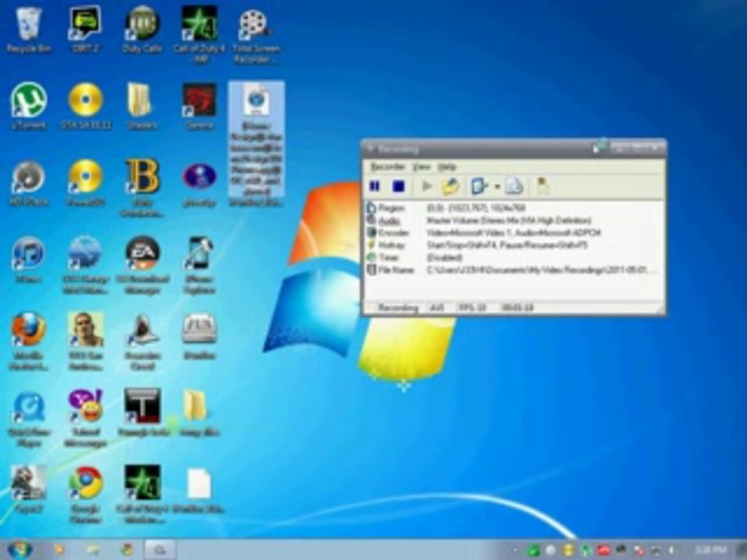Image resolution: width=747 pixels, height=560 pixels.
Task: Select the Encoder row in Recorder settings
Action: click(x=514, y=233)
